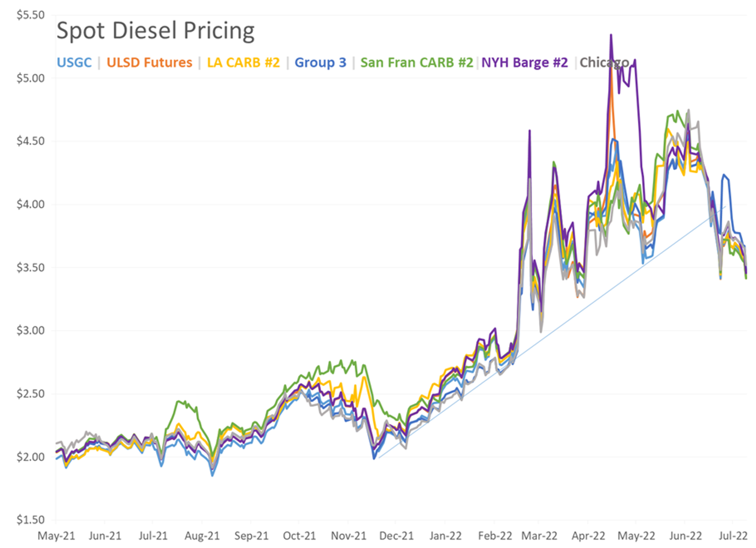Click the Jul-22 x-axis label
Screen dimensions: 756x548
point(733,536)
